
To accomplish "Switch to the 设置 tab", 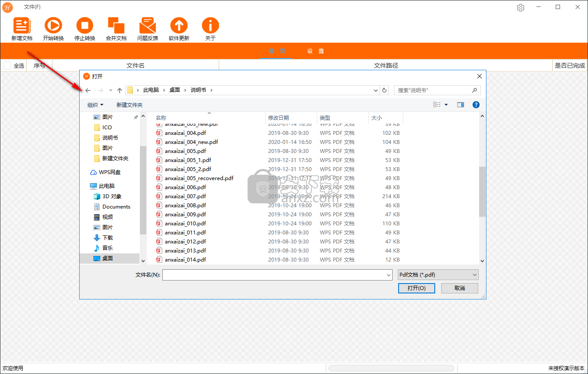I will 316,51.
